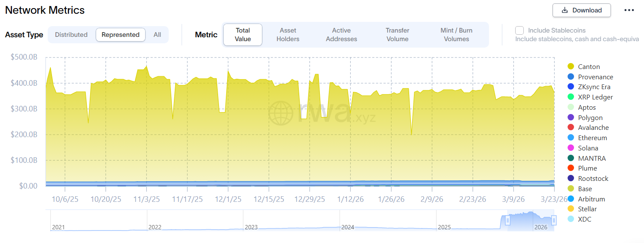Image resolution: width=644 pixels, height=243 pixels.
Task: Choose the Represented asset type
Action: (x=120, y=35)
